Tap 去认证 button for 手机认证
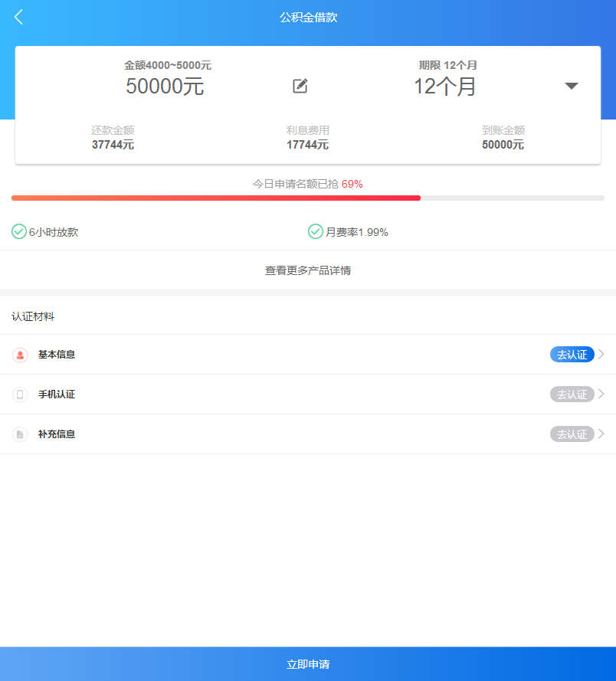 pos(572,394)
